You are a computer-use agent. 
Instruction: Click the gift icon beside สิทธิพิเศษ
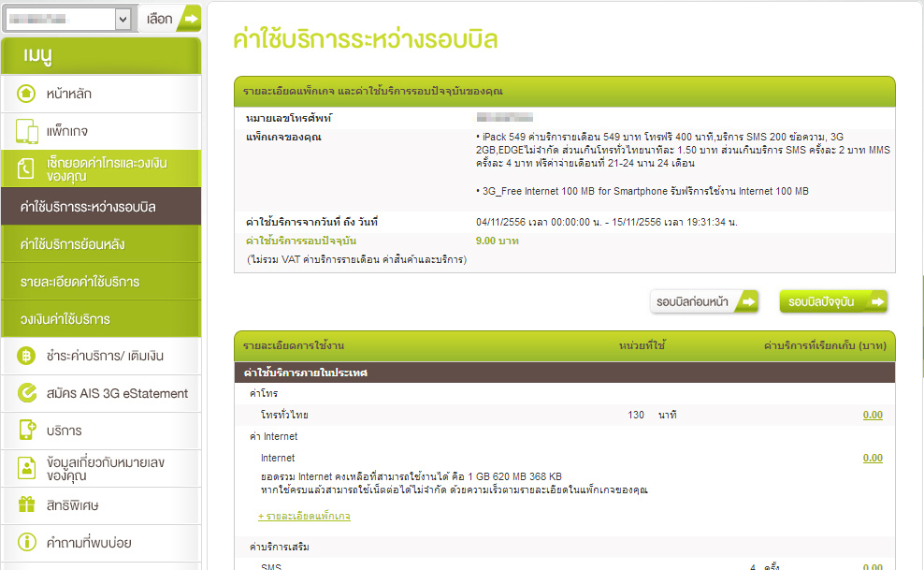[x=26, y=504]
